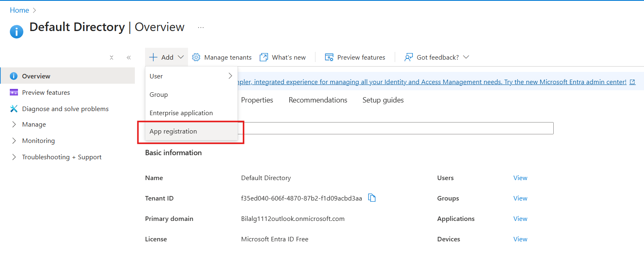This screenshot has width=644, height=254.
Task: Open the Setup guides tab
Action: tap(383, 100)
